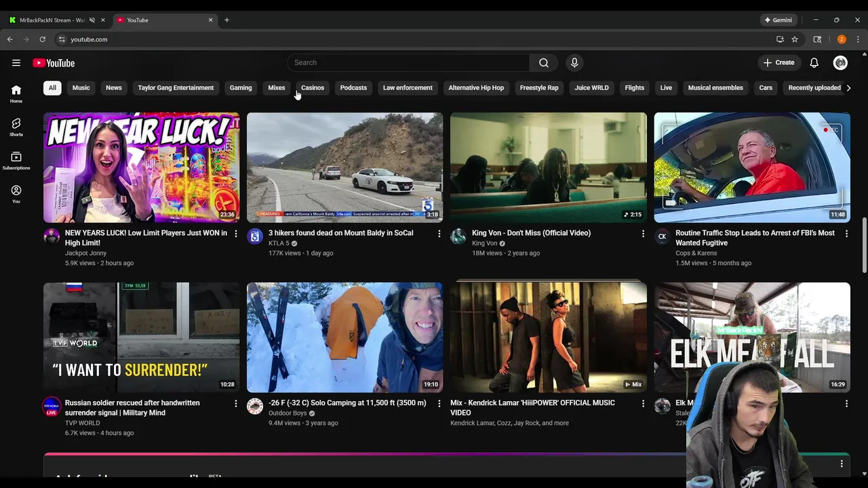Click Outdoor Boys channel avatar
Viewport: 868px width, 488px height.
255,406
